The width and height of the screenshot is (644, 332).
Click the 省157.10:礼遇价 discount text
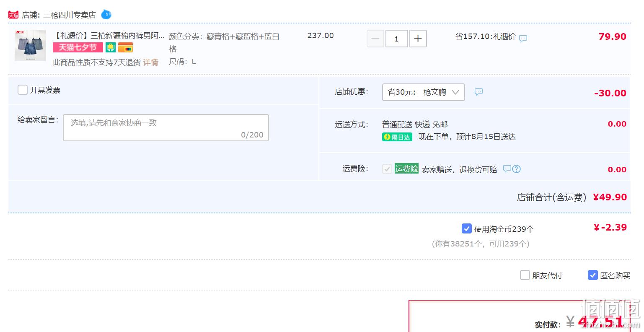[485, 36]
